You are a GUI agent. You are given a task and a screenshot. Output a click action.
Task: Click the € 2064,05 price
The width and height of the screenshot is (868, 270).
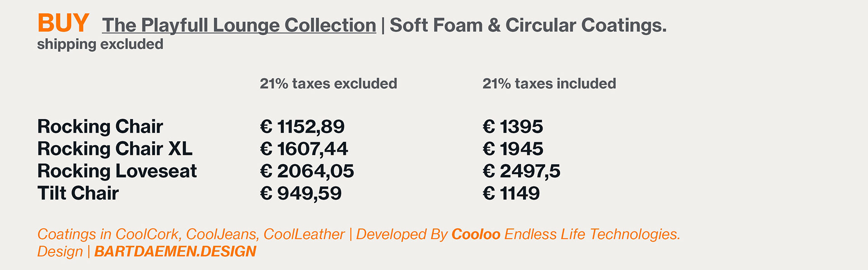tap(307, 171)
